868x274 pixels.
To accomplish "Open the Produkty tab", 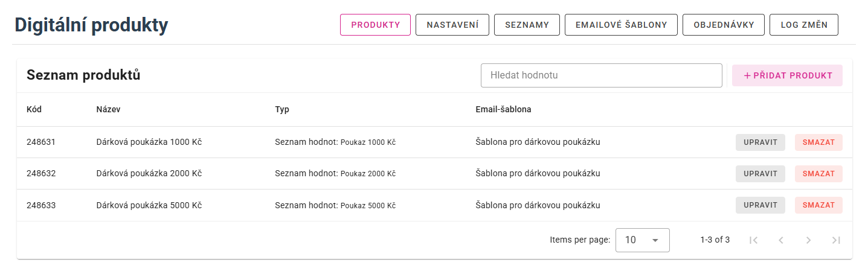I will pyautogui.click(x=375, y=25).
